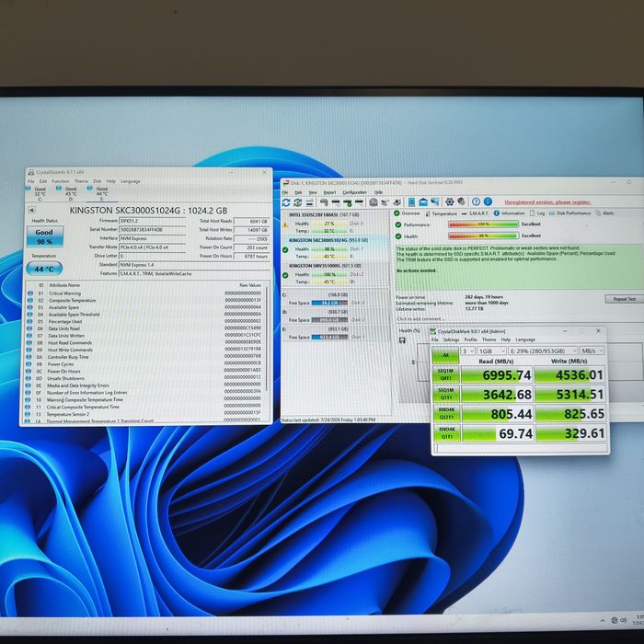Open the E: 29% drive selection dropdown
Viewport: 644px width, 644px height.
pos(543,351)
